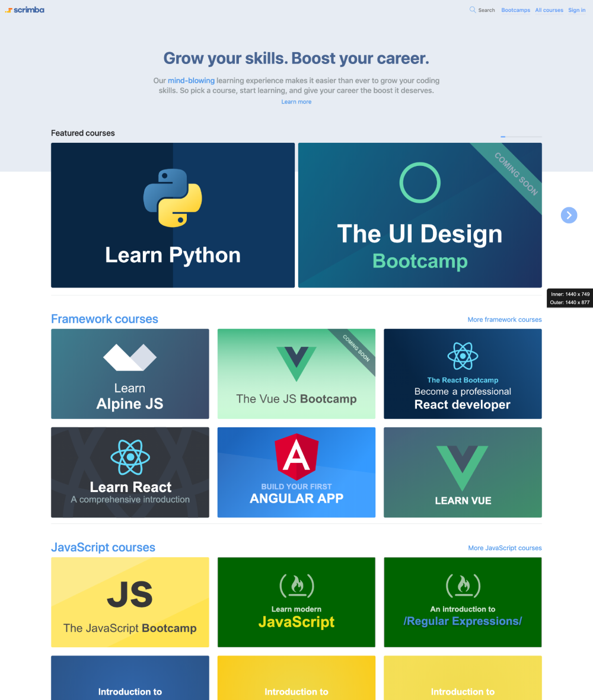Click the mind-blowing hyperlink
The image size is (593, 700).
(x=191, y=80)
